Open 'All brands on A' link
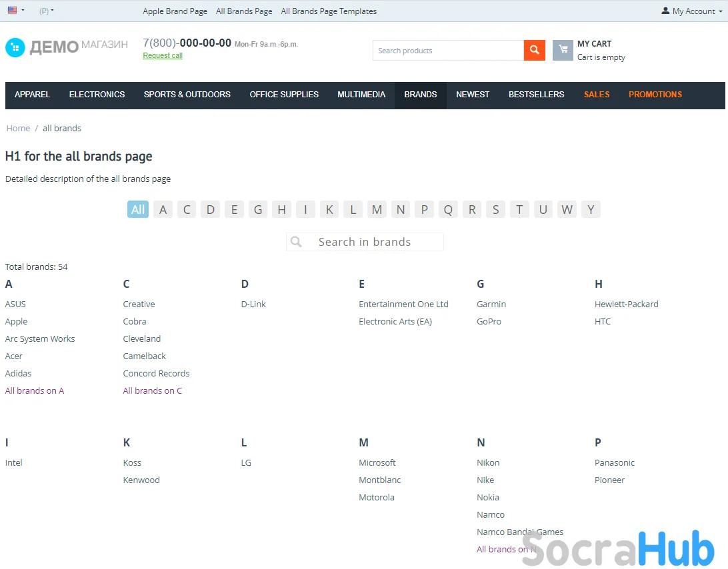 pyautogui.click(x=35, y=391)
